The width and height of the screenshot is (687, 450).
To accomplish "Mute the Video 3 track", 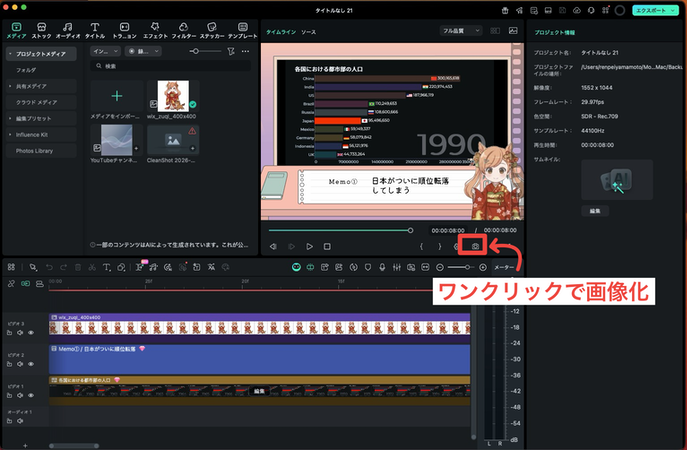I will pos(20,333).
